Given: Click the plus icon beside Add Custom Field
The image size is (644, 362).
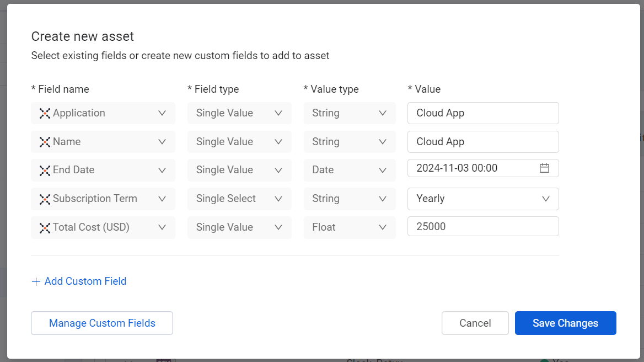Looking at the screenshot, I should click(x=36, y=282).
